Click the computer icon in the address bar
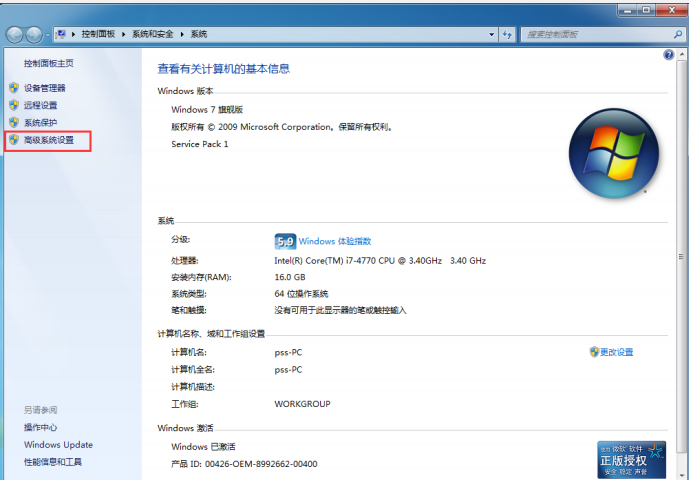The height and width of the screenshot is (480, 689). pyautogui.click(x=61, y=34)
